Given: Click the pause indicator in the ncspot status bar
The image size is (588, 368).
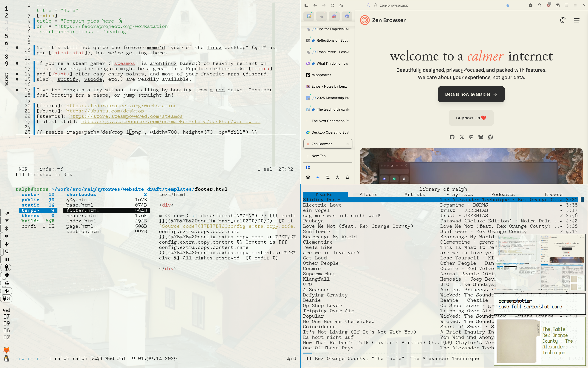Looking at the screenshot, I should (308, 359).
